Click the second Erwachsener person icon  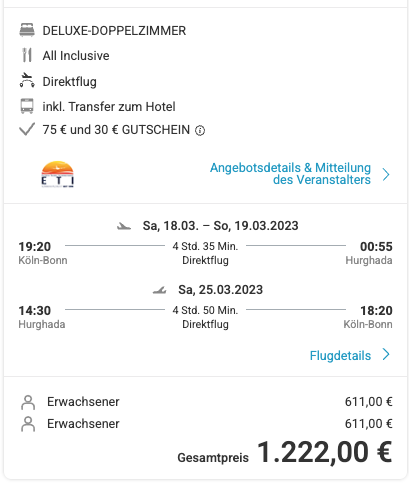tap(28, 424)
